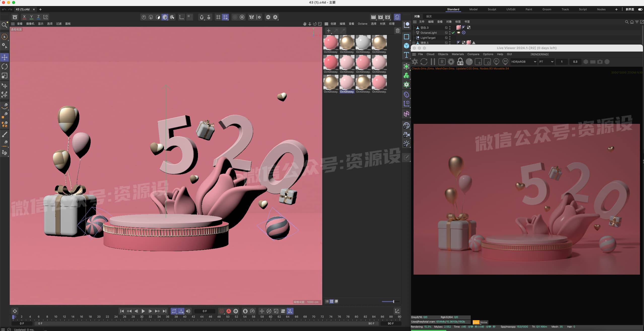Toggle loop playback button in timeline
The width and height of the screenshot is (644, 331).
(174, 311)
